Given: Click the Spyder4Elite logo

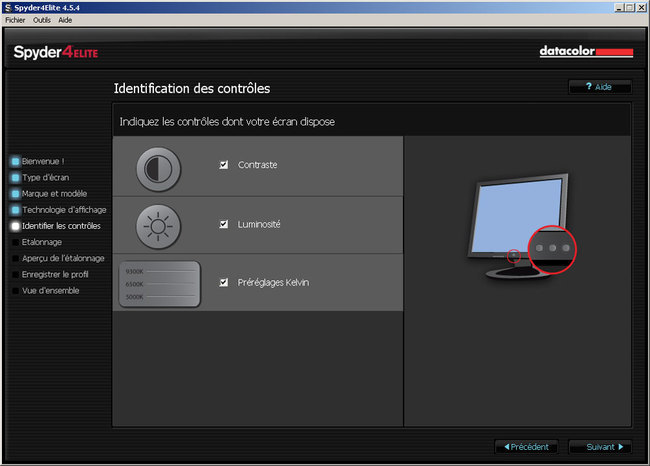Looking at the screenshot, I should (x=56, y=53).
